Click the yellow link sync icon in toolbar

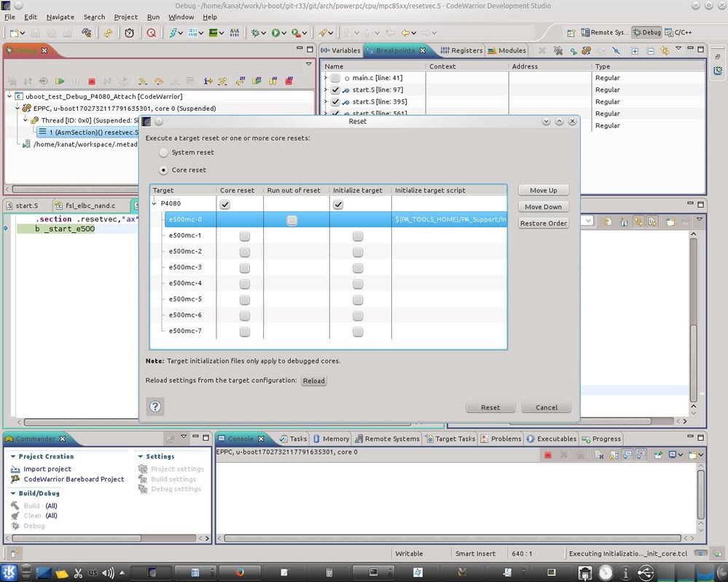point(108,33)
